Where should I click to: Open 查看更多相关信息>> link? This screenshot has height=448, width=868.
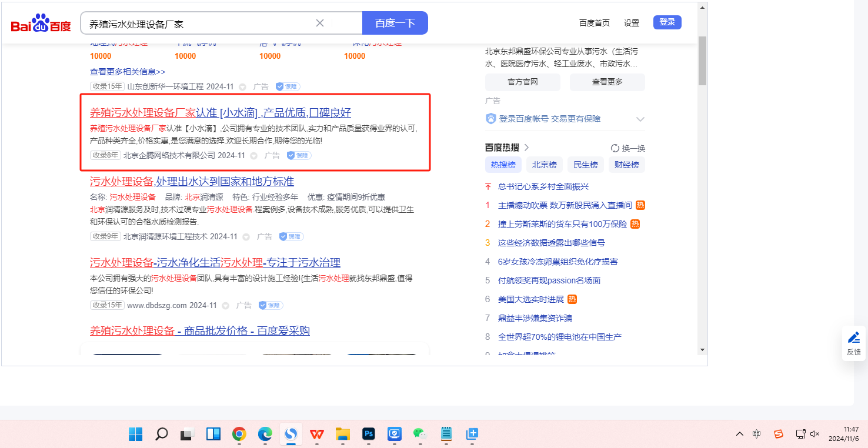tap(128, 72)
